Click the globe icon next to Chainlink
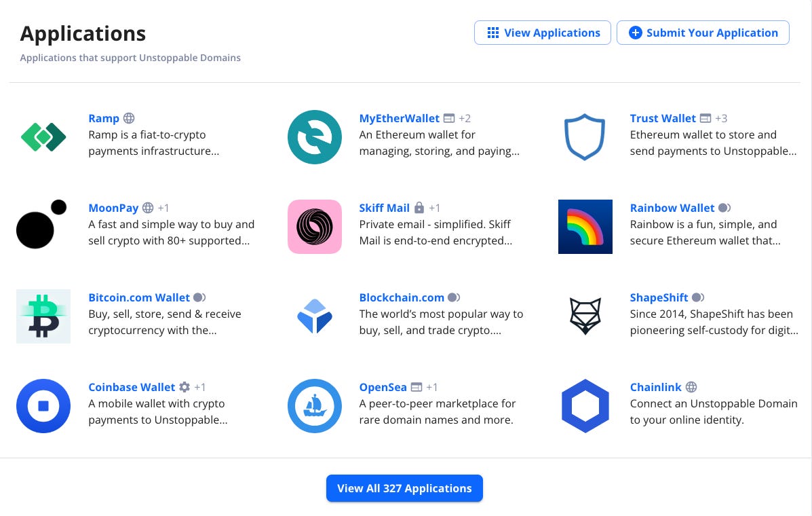 (691, 387)
